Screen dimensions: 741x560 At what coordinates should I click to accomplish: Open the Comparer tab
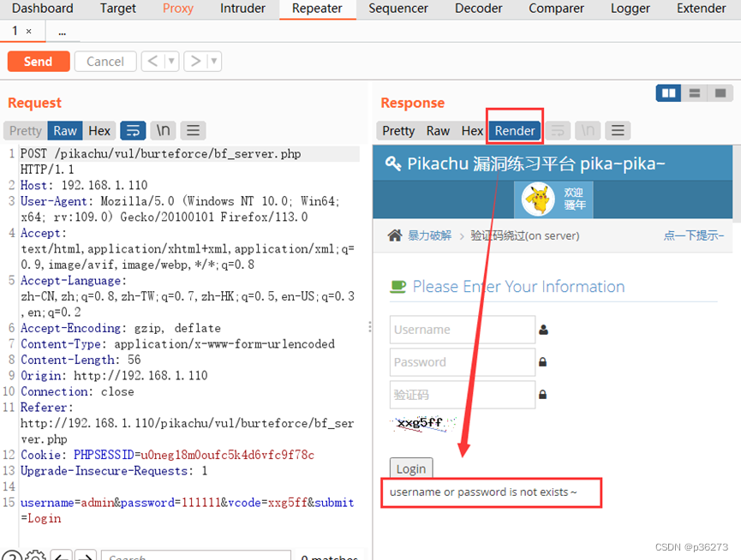[556, 9]
